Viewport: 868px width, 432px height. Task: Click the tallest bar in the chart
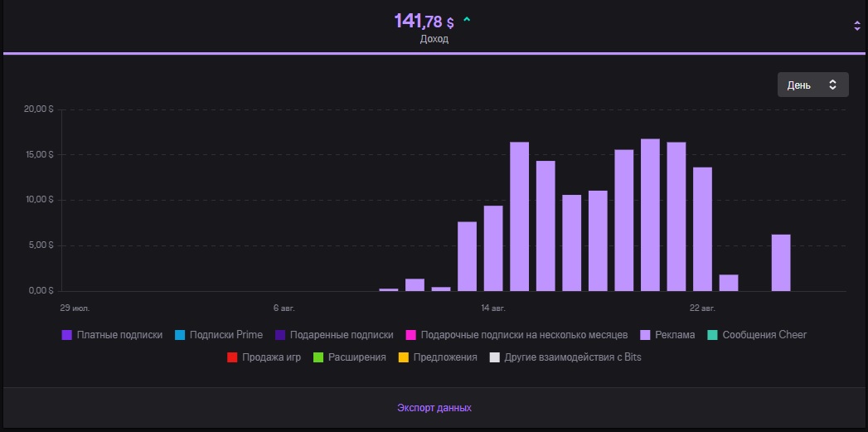650,215
